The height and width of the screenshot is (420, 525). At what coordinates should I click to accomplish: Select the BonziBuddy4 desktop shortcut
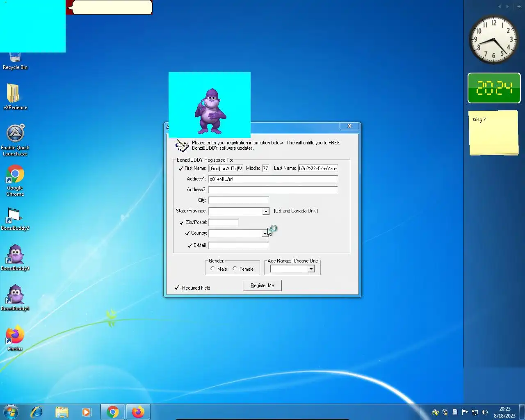(x=15, y=298)
